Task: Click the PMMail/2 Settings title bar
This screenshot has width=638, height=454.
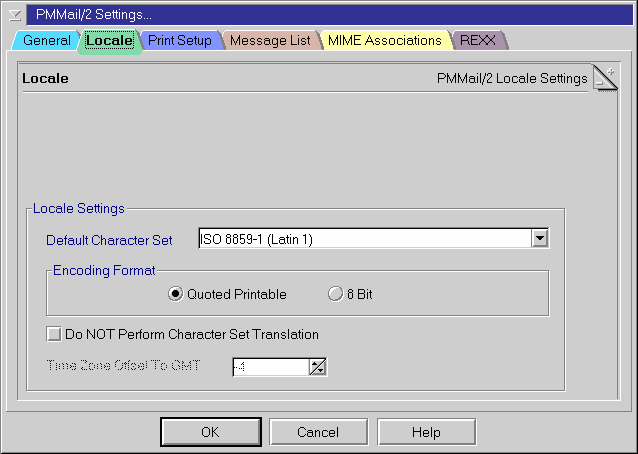Action: (x=329, y=15)
